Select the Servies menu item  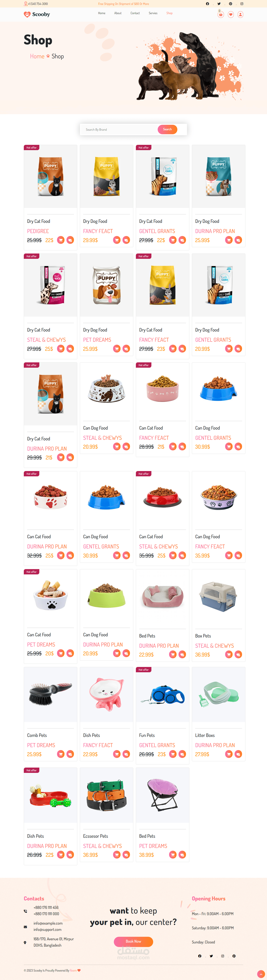click(x=153, y=13)
